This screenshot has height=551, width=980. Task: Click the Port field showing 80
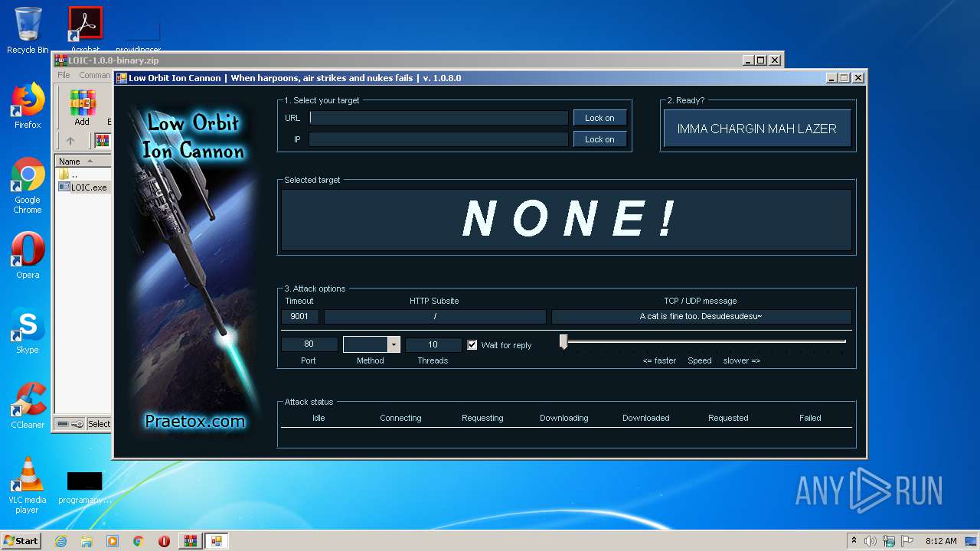pyautogui.click(x=309, y=344)
